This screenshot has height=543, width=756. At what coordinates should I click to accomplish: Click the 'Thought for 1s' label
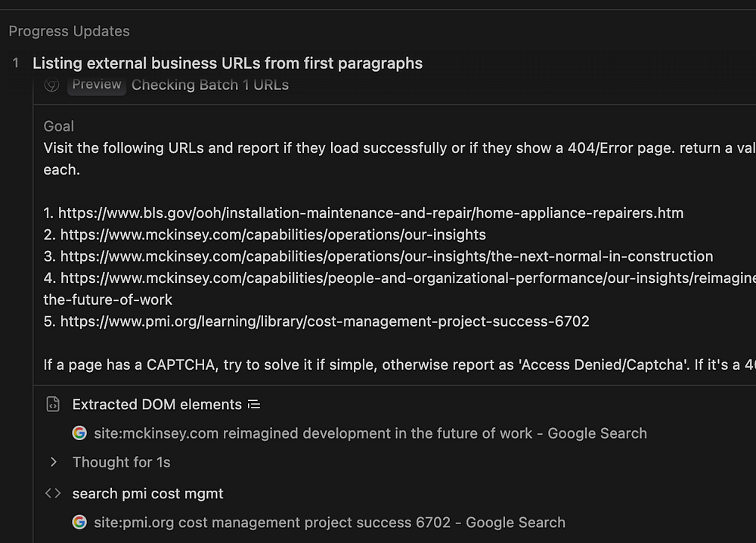click(x=122, y=462)
